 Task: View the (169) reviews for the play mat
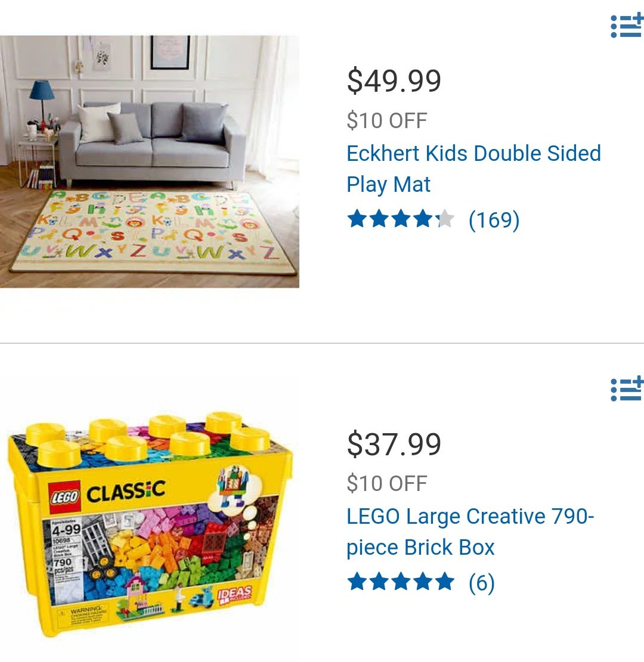point(494,220)
